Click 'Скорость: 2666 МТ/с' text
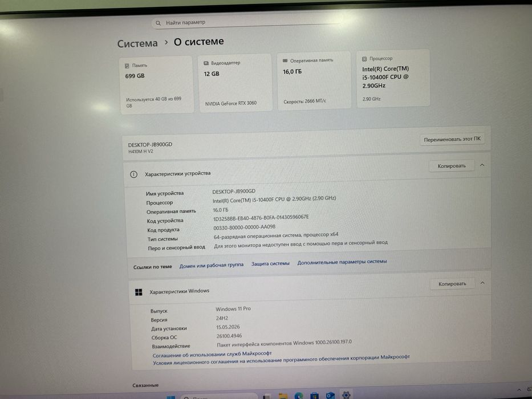 click(304, 101)
